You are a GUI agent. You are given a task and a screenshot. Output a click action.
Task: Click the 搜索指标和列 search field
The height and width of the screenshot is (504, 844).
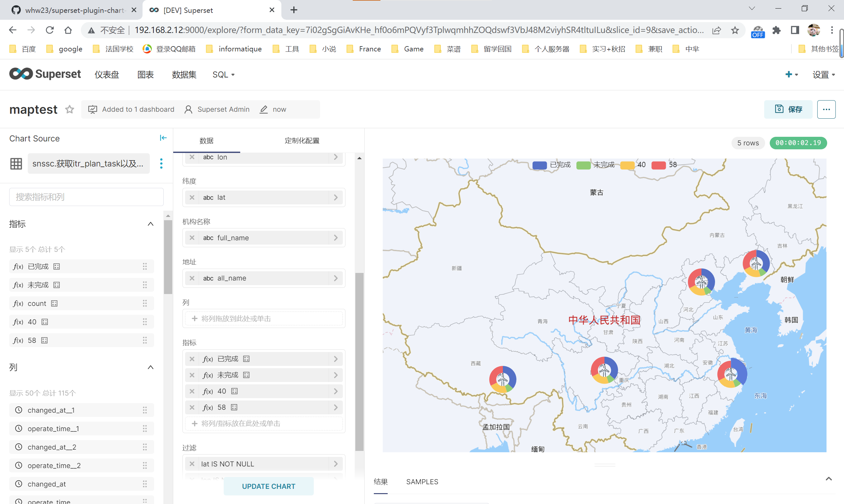86,197
